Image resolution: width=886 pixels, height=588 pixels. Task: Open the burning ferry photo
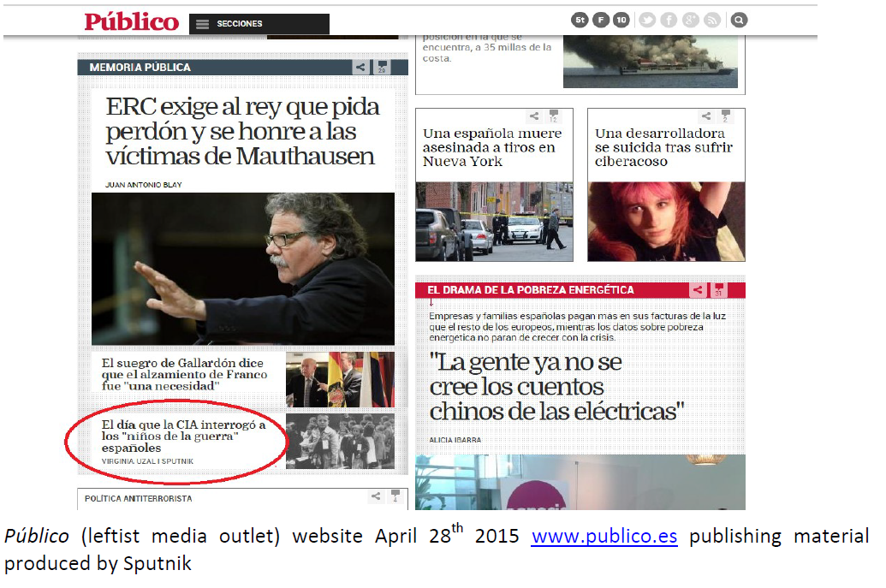tap(651, 62)
